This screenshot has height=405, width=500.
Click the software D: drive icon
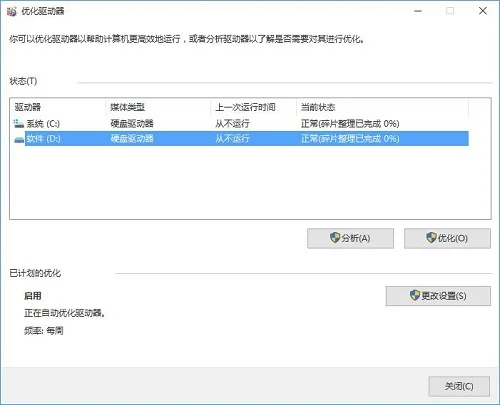click(x=19, y=139)
